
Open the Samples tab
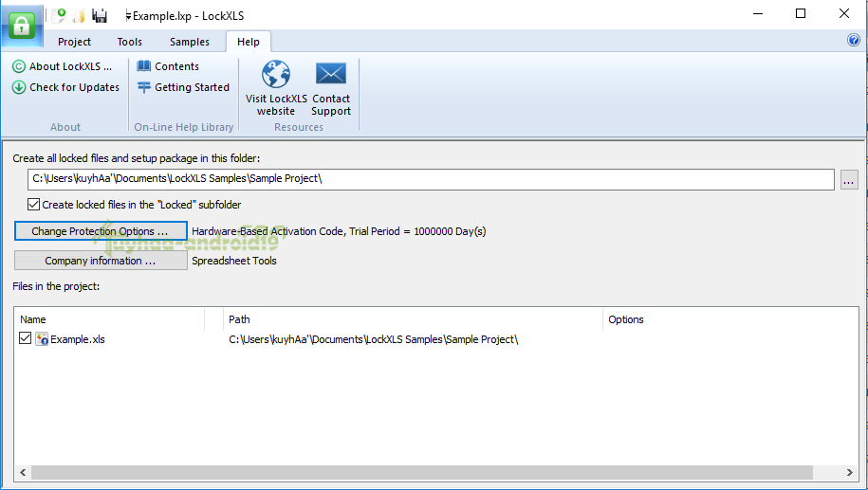(x=190, y=42)
